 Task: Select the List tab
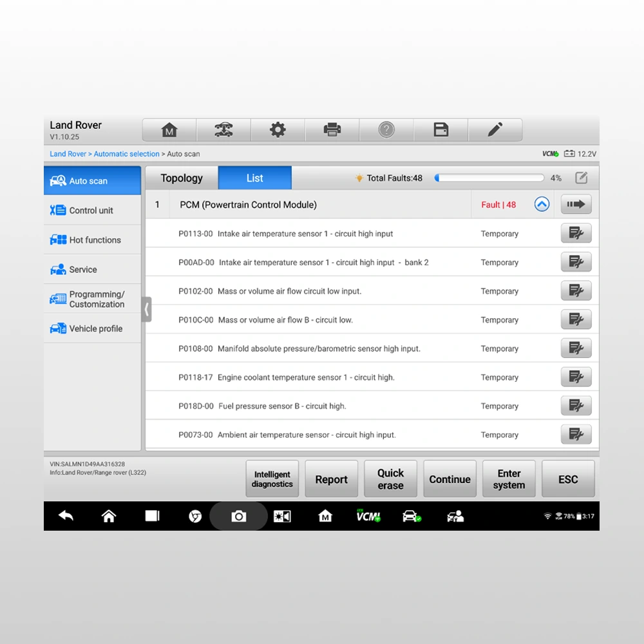click(x=255, y=178)
